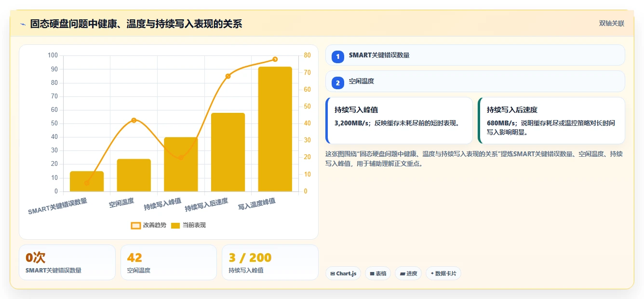Click the 表格 tag chip

[378, 273]
